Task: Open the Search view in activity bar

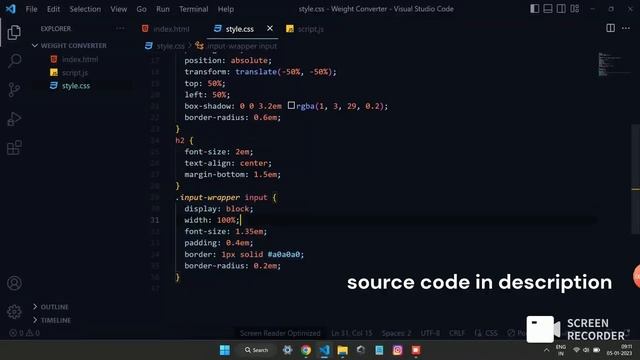Action: [x=14, y=61]
